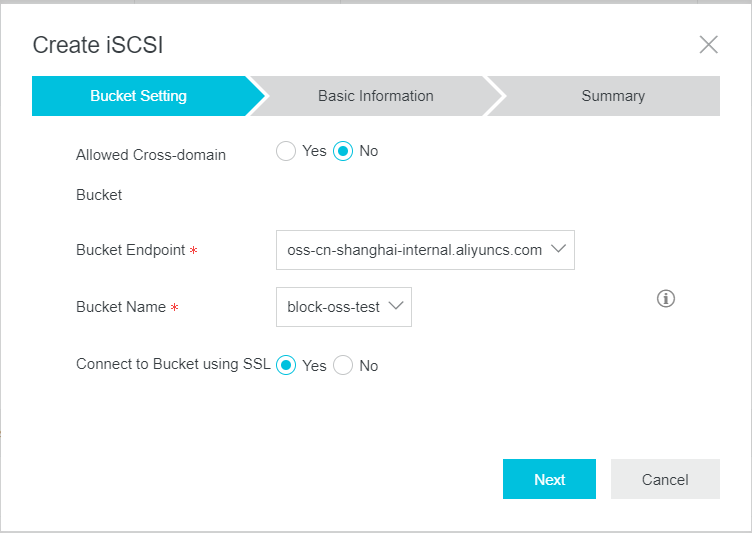Screen dimensions: 752x533
Task: Open the oss-cn-shanghai-internal endpoint combo box
Action: [425, 250]
